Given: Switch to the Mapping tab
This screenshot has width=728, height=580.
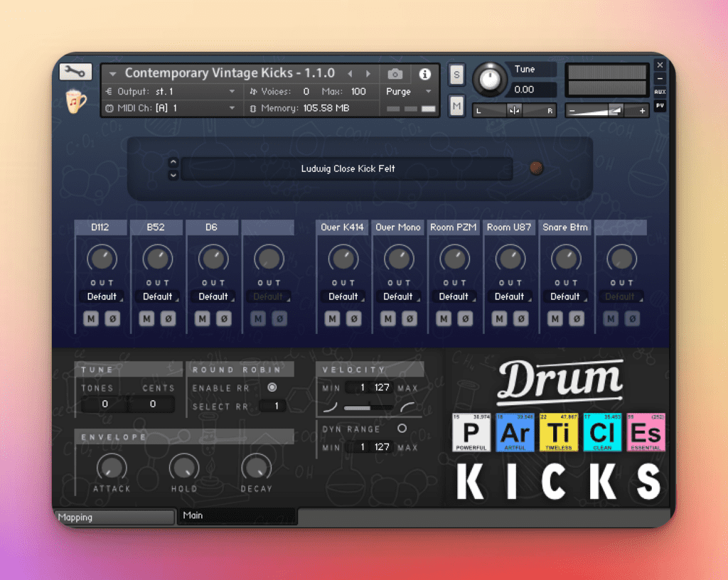Looking at the screenshot, I should (x=114, y=517).
